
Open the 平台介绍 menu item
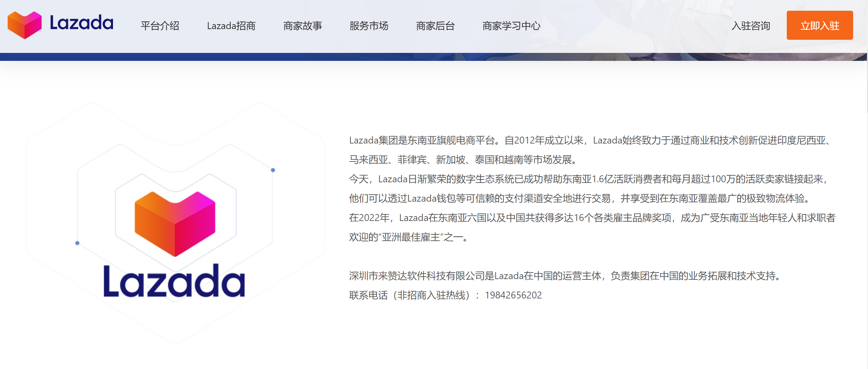point(160,26)
